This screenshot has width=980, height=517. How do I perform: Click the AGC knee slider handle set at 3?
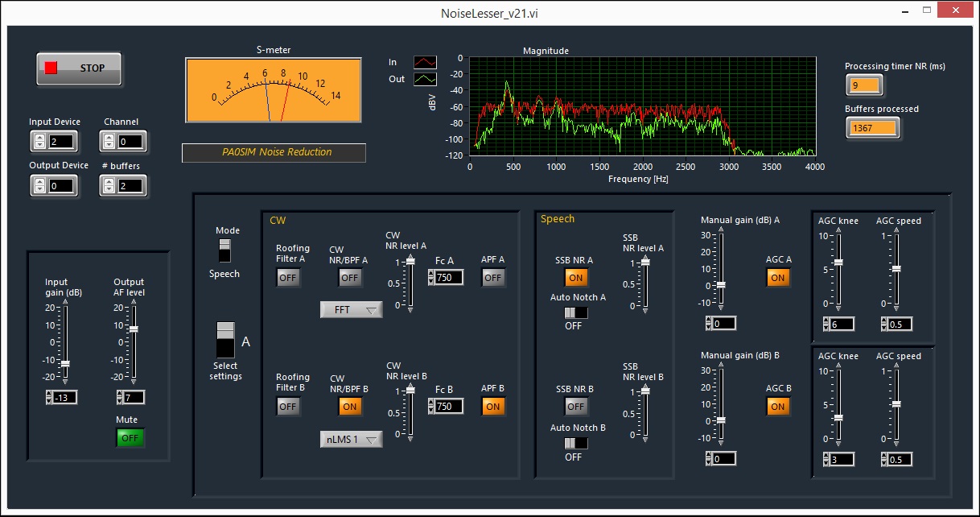838,418
